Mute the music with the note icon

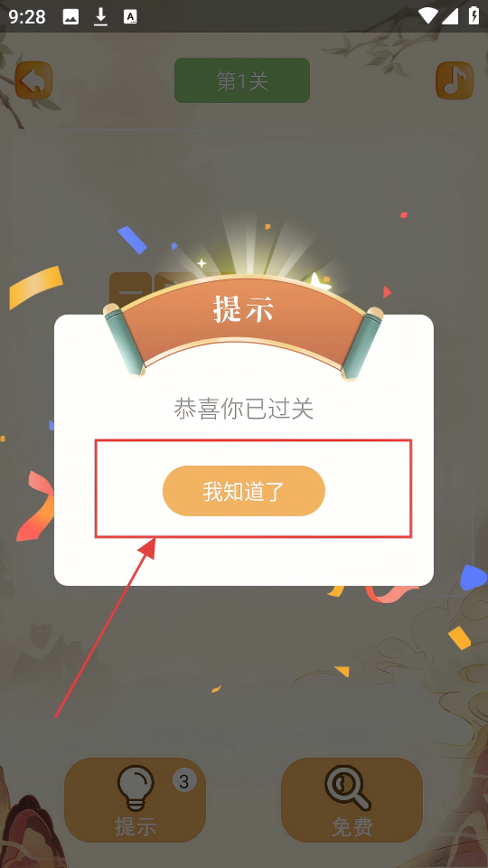455,80
